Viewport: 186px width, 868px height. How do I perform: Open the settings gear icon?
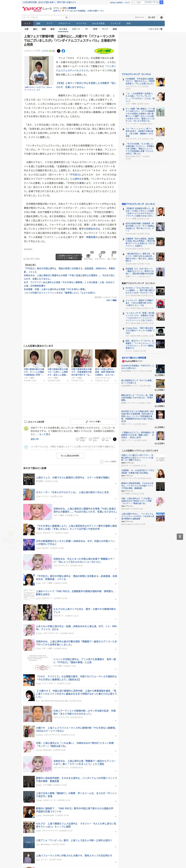pos(161,18)
